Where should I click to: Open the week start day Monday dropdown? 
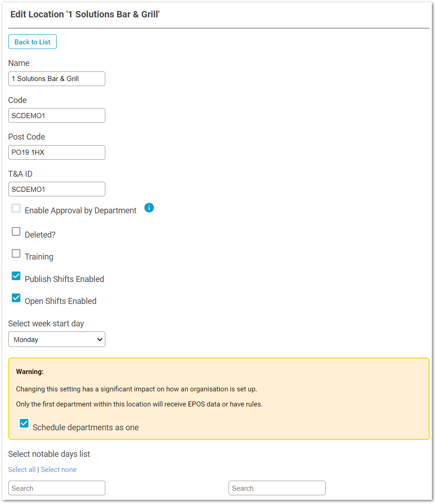click(x=57, y=339)
